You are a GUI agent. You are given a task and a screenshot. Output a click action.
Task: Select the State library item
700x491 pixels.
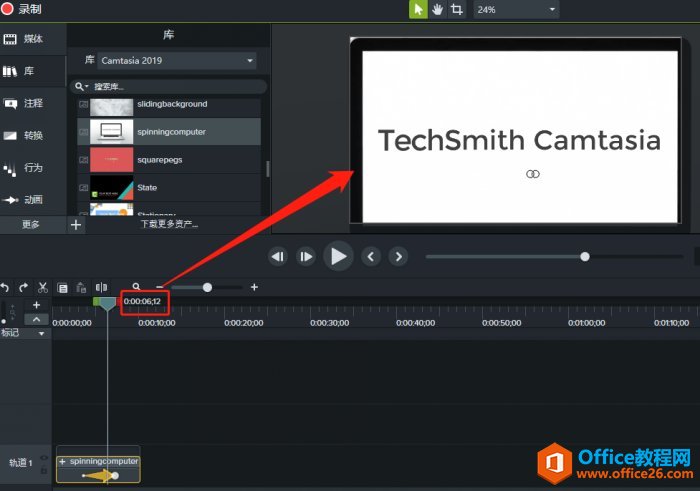[169, 187]
